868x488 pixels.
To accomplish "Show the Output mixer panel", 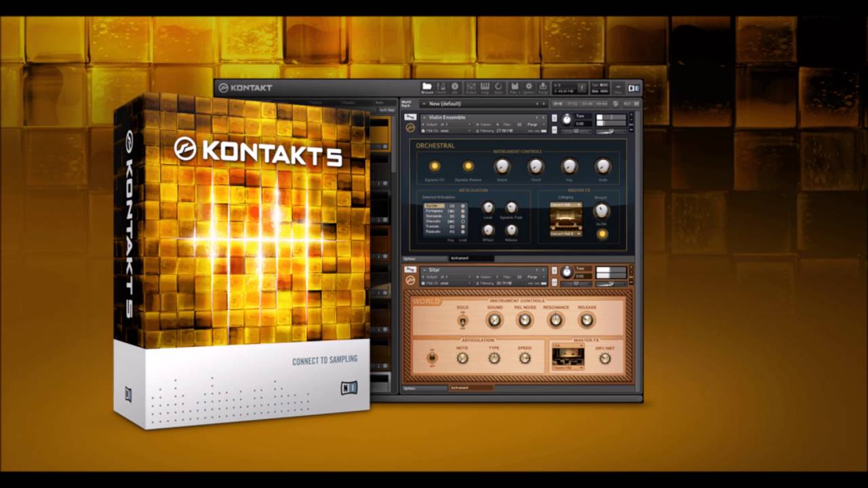I will 471,87.
